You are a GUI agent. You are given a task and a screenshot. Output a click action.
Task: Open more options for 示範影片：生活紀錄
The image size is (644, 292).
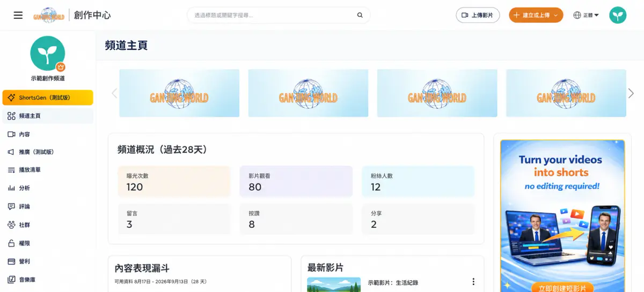pyautogui.click(x=473, y=282)
